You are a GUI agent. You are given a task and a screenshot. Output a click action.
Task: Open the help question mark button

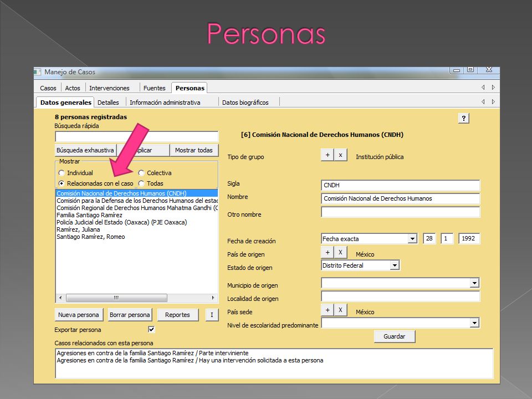(463, 118)
